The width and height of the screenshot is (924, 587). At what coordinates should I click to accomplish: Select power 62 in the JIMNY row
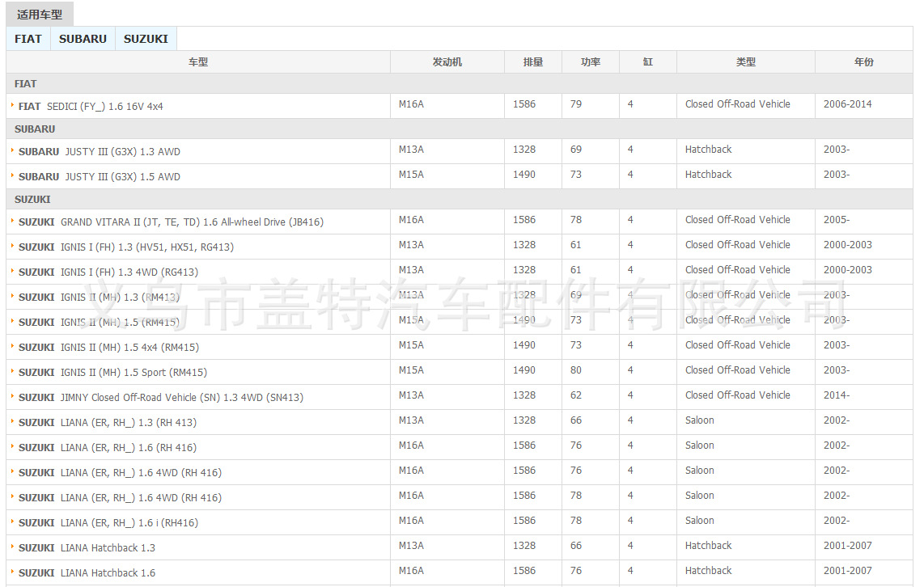coord(576,395)
